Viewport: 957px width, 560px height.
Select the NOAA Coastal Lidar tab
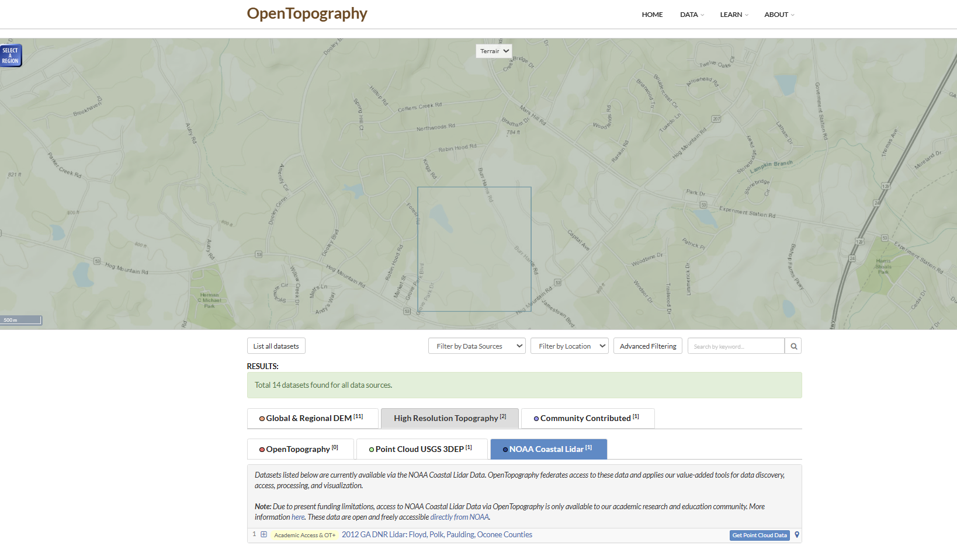pyautogui.click(x=549, y=449)
